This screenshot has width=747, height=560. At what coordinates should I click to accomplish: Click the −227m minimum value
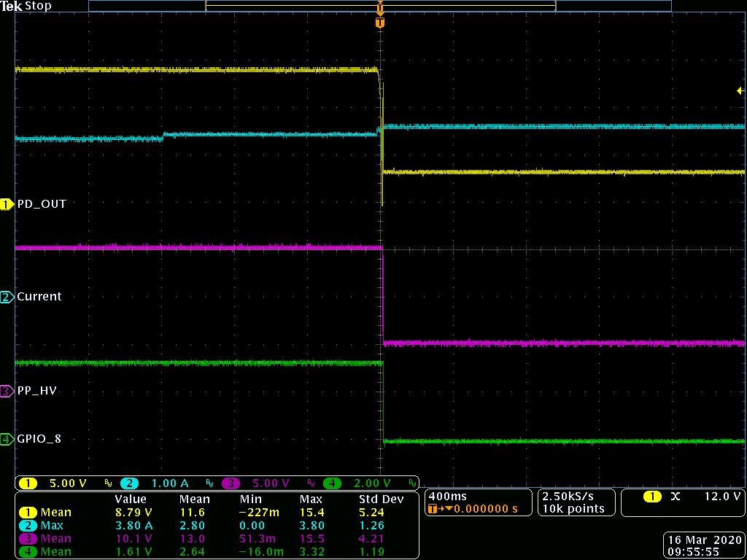259,513
